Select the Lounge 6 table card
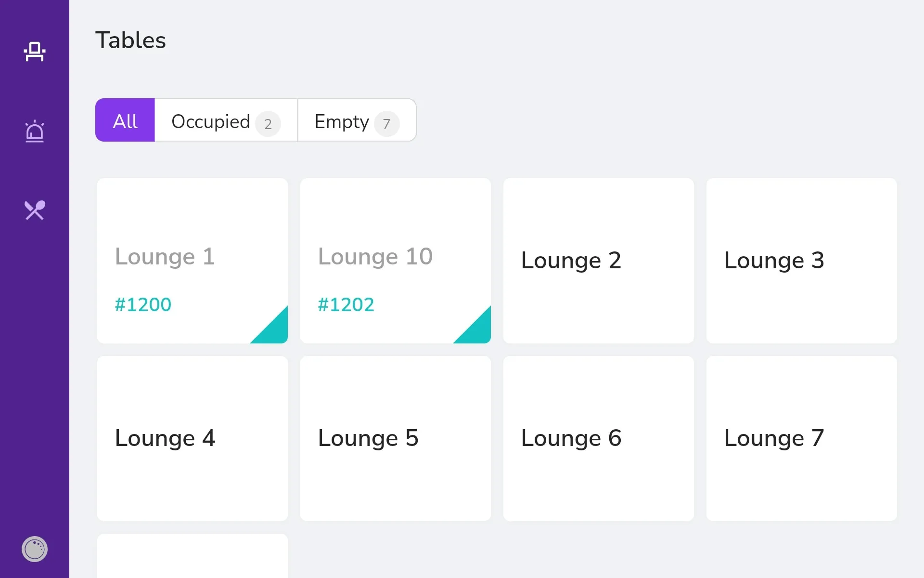The height and width of the screenshot is (578, 924). click(599, 438)
